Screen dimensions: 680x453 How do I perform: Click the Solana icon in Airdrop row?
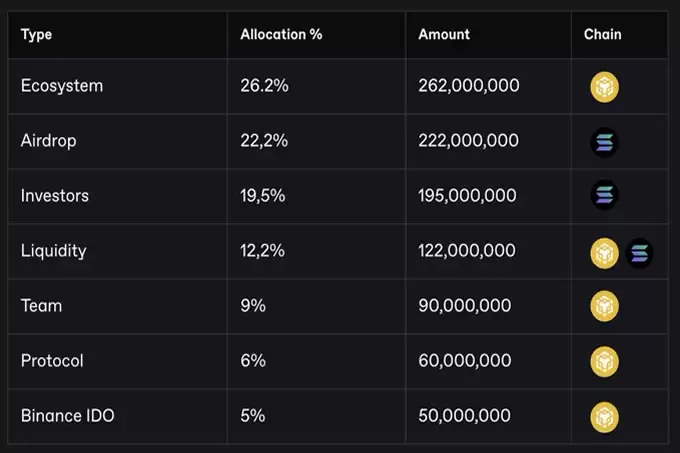click(x=605, y=142)
